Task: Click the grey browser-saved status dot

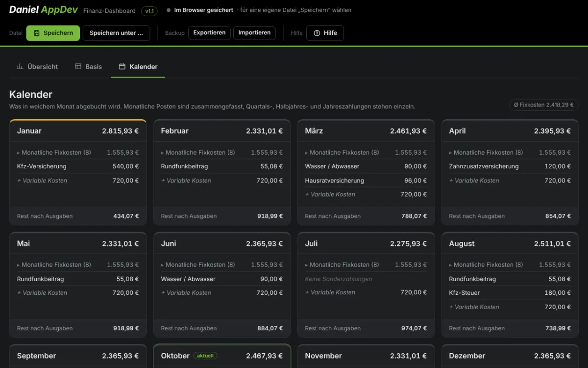Action: [169, 10]
